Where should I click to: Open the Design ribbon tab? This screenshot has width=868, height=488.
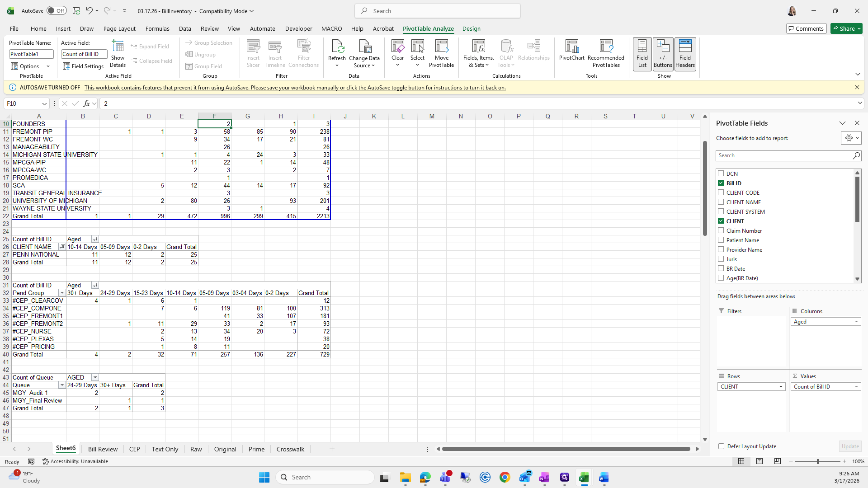[x=471, y=28]
